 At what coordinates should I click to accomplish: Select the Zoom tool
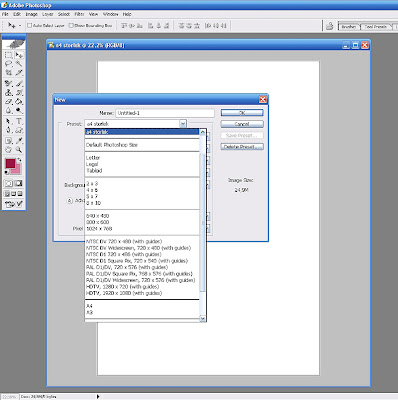pyautogui.click(x=19, y=150)
